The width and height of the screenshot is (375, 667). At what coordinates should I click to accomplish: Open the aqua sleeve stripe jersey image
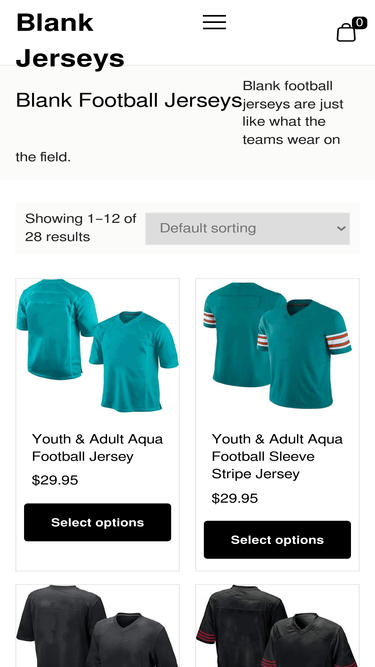pos(277,346)
